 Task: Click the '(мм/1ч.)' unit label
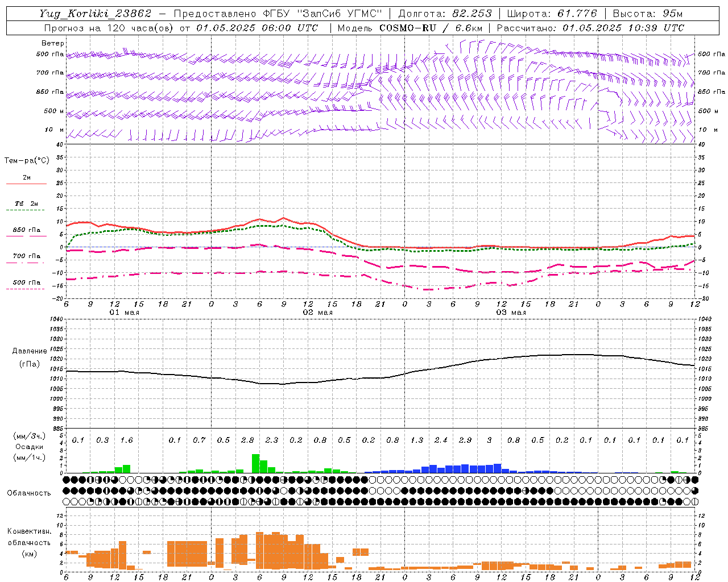pyautogui.click(x=28, y=458)
